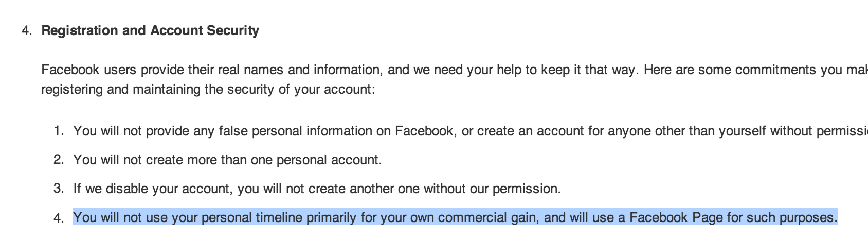
Task: Click the highlighted words for such purposes
Action: (x=782, y=217)
